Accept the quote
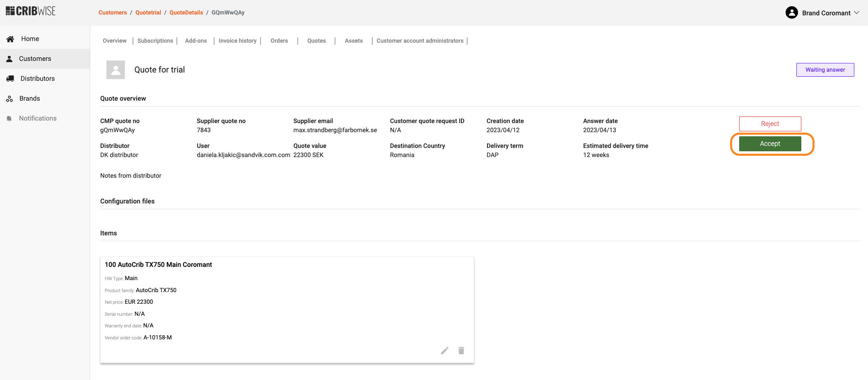Viewport: 868px width, 380px height. pos(770,144)
